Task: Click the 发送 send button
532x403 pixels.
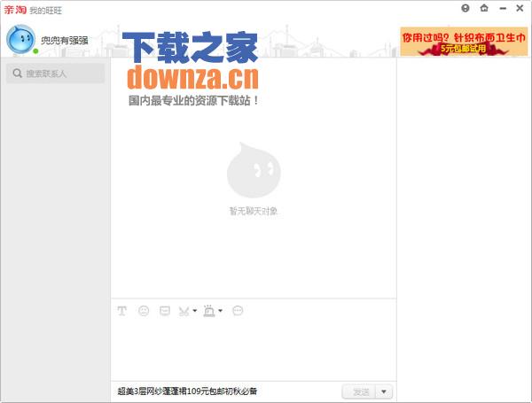Action: click(360, 391)
